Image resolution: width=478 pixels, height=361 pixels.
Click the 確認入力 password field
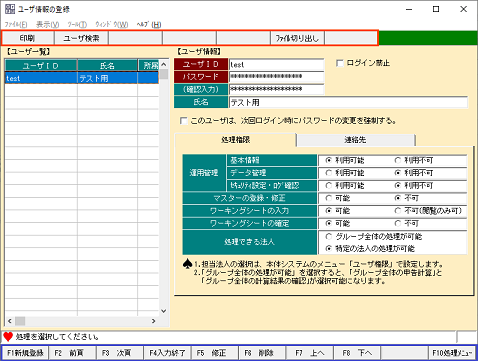coord(276,89)
